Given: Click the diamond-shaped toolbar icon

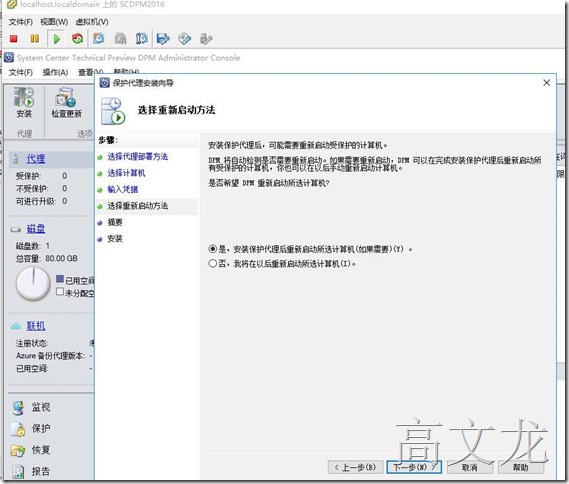Looking at the screenshot, I should (x=184, y=38).
